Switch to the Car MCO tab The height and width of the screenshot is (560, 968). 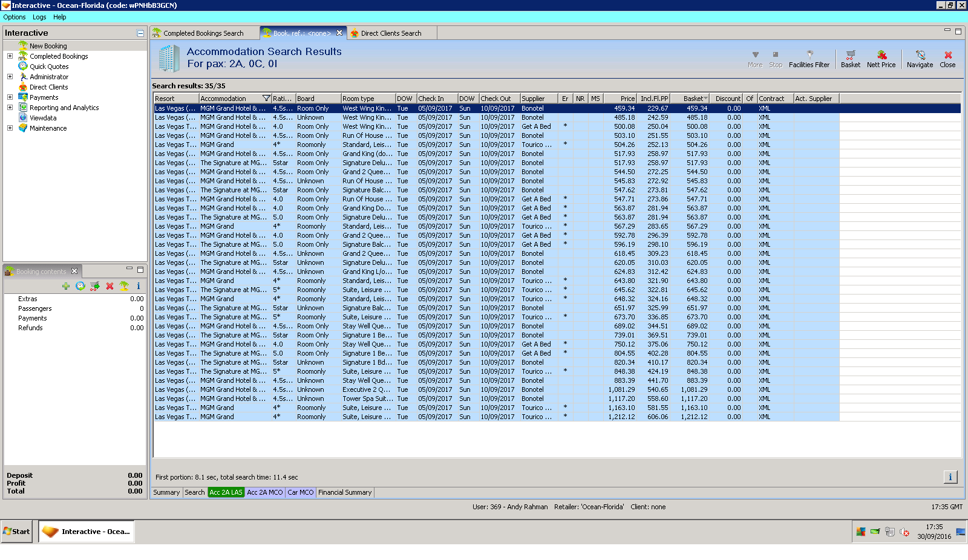point(301,492)
